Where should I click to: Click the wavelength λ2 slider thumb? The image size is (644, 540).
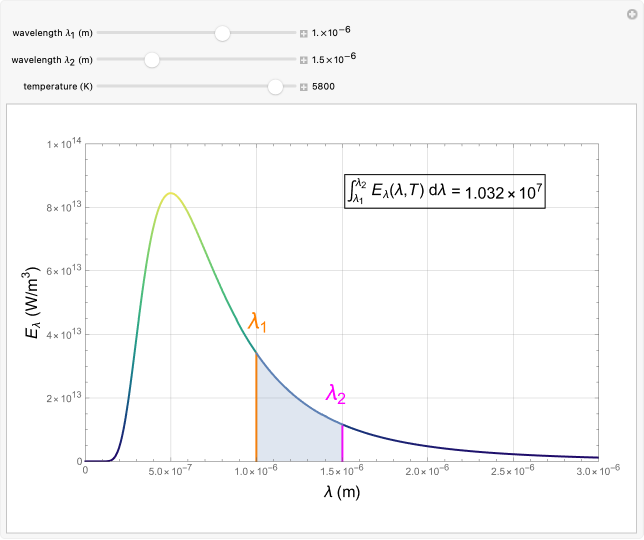[x=152, y=60]
